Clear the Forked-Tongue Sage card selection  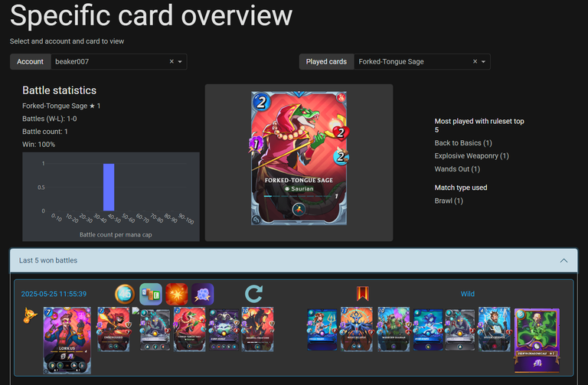click(475, 61)
